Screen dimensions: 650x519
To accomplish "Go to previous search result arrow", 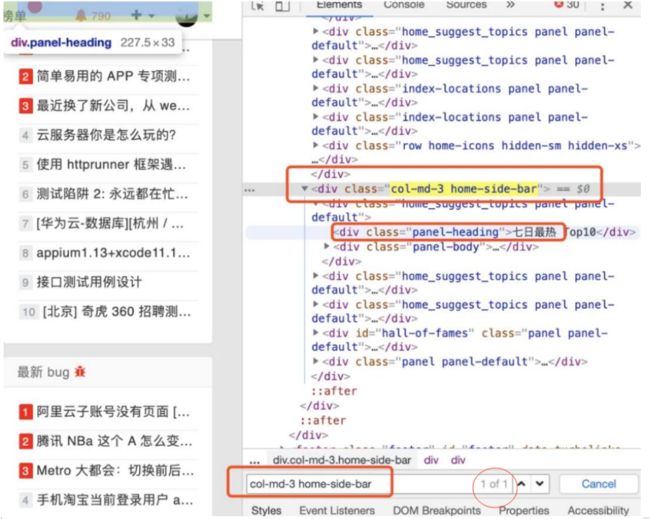I will point(522,483).
